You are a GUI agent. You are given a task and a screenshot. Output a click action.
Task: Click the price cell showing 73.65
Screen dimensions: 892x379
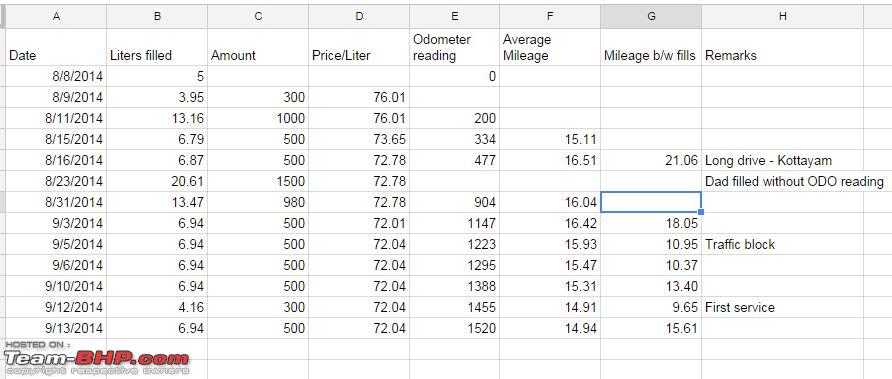tap(359, 139)
